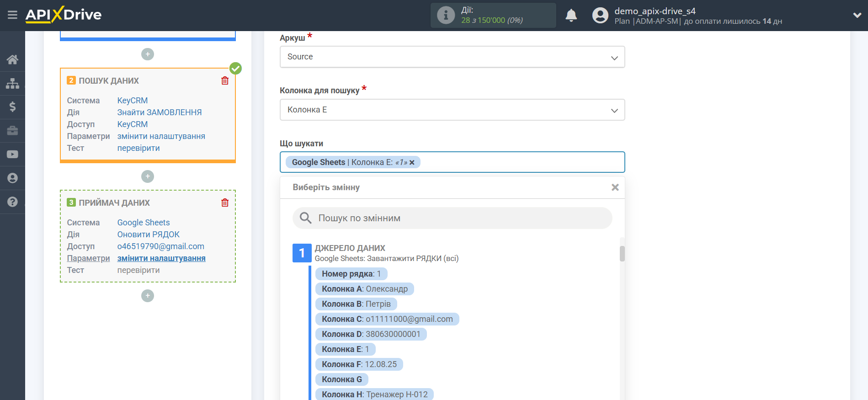Add step below ПРИЙМАЧ ДАНИХ block
The image size is (868, 400).
pos(148,296)
